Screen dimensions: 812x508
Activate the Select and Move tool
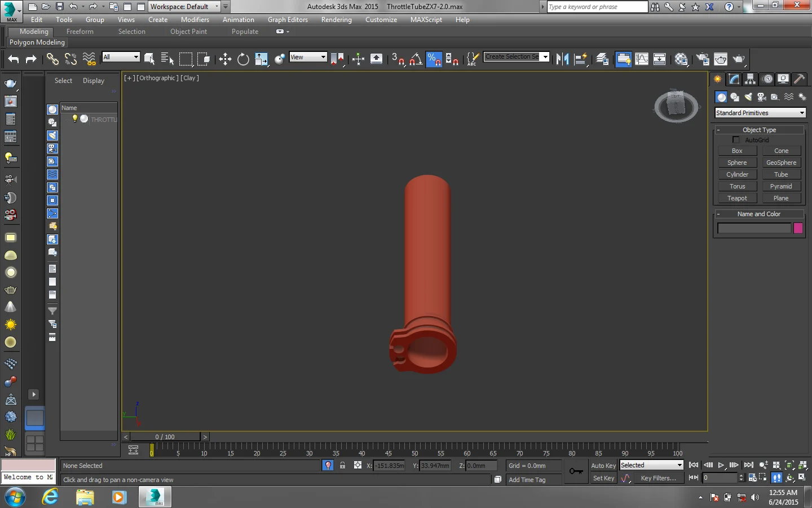(x=225, y=59)
